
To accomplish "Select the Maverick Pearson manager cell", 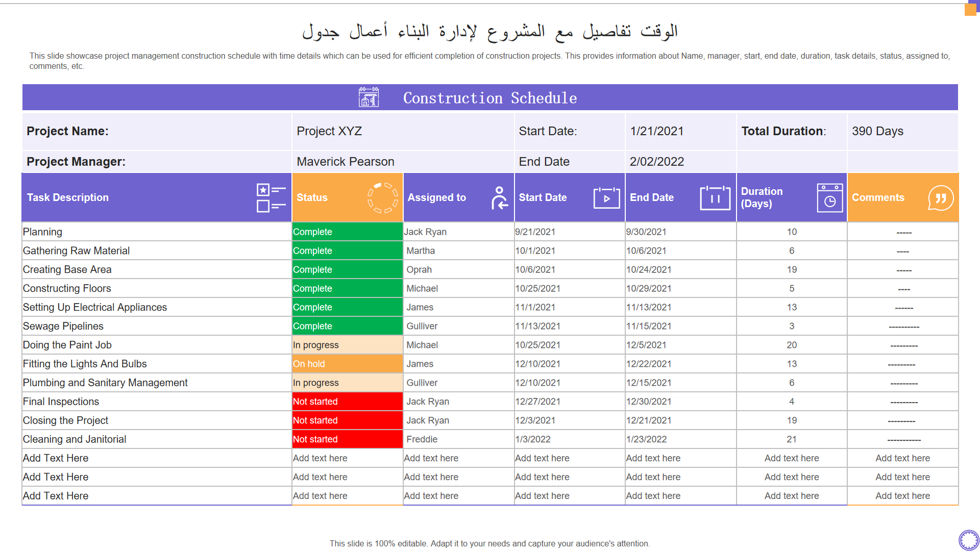I will (403, 162).
